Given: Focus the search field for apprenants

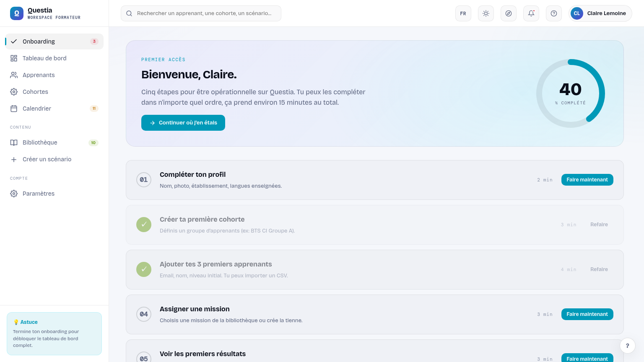Looking at the screenshot, I should tap(201, 13).
